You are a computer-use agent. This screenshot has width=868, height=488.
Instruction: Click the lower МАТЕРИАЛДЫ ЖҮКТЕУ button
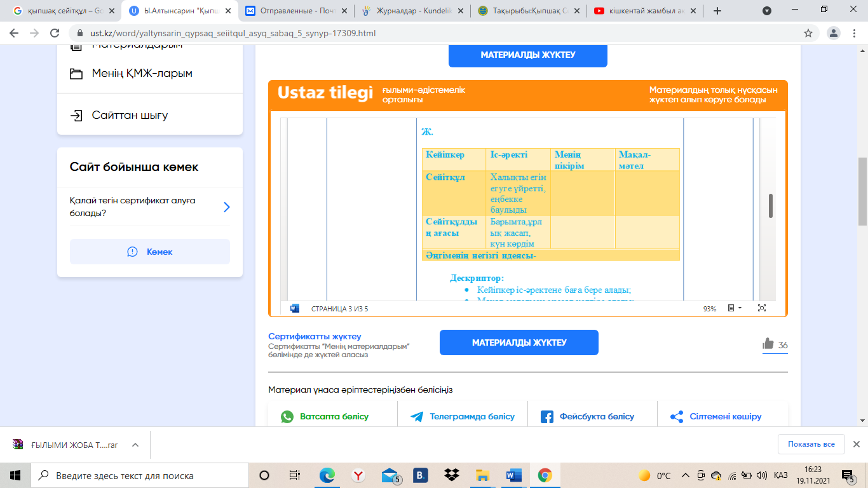(x=519, y=342)
